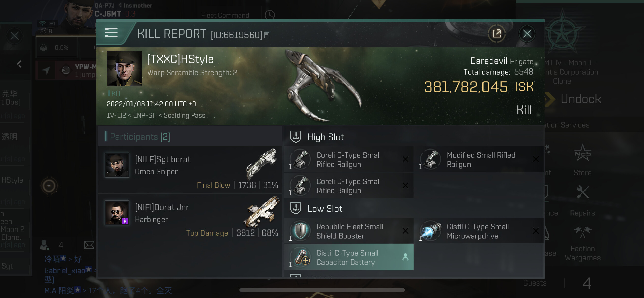This screenshot has height=298, width=644.
Task: Select Gistii C-Type Small Capacitor Battery
Action: (x=348, y=257)
